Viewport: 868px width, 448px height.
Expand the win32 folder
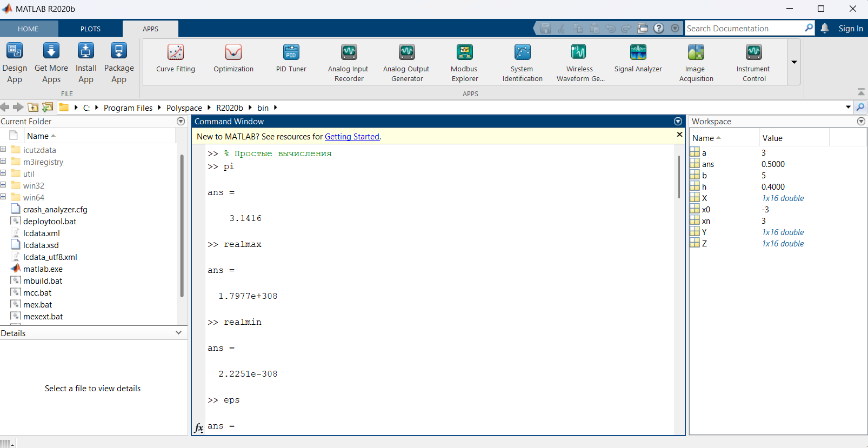tap(3, 185)
